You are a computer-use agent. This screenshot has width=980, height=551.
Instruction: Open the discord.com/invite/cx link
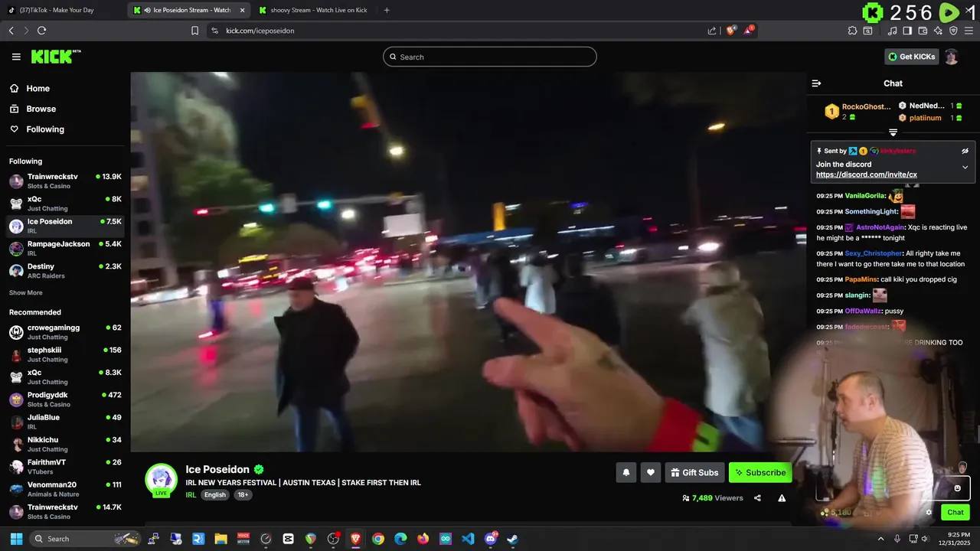point(867,174)
